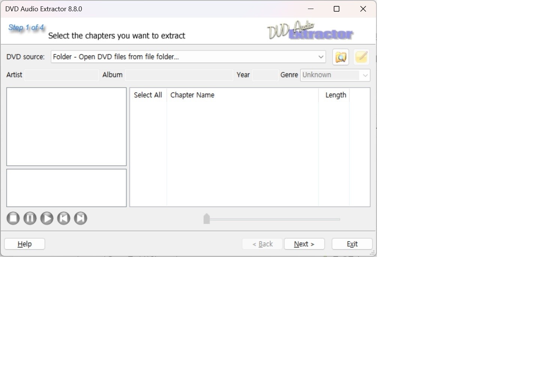Click the Back button
Screen dimensions: 551x392
point(263,244)
